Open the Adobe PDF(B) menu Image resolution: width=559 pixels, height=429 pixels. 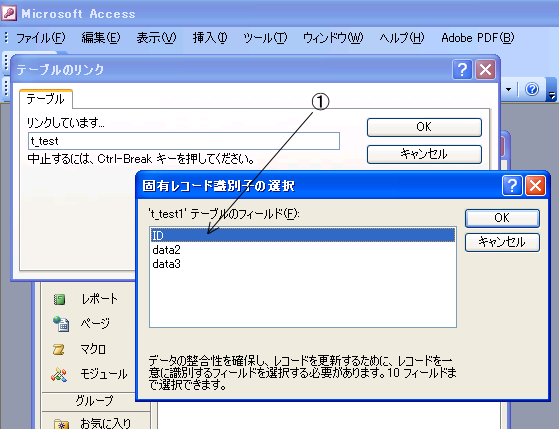(478, 38)
